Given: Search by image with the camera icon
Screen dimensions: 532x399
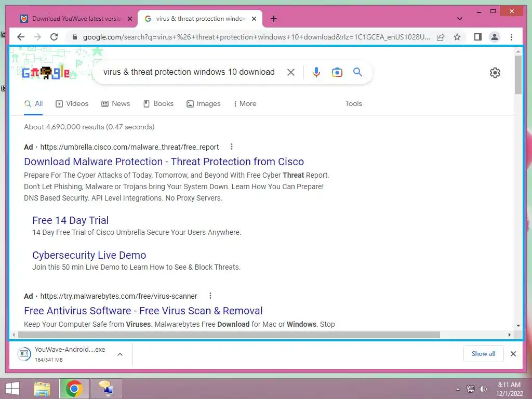Looking at the screenshot, I should click(x=337, y=72).
